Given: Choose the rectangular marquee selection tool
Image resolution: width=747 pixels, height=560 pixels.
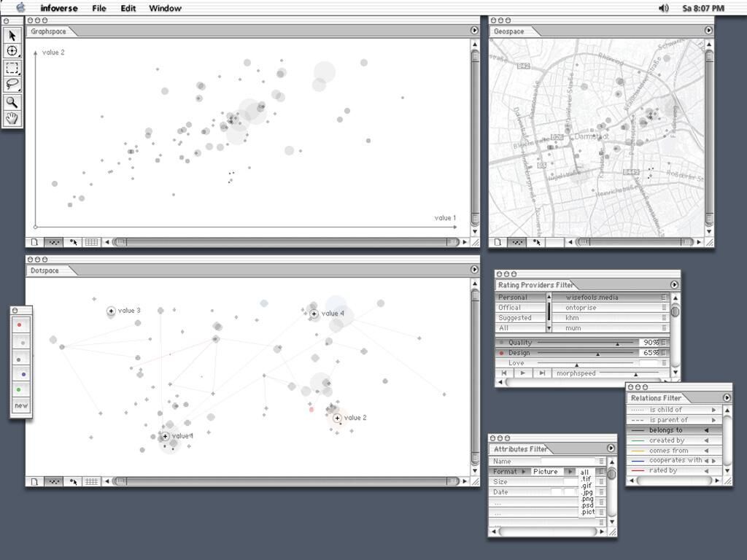Looking at the screenshot, I should pos(12,68).
